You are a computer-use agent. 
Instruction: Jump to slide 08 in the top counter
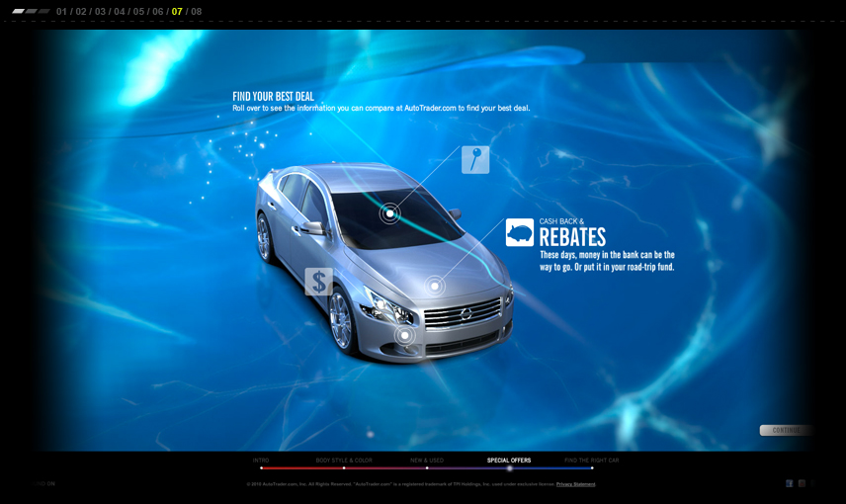[x=197, y=11]
